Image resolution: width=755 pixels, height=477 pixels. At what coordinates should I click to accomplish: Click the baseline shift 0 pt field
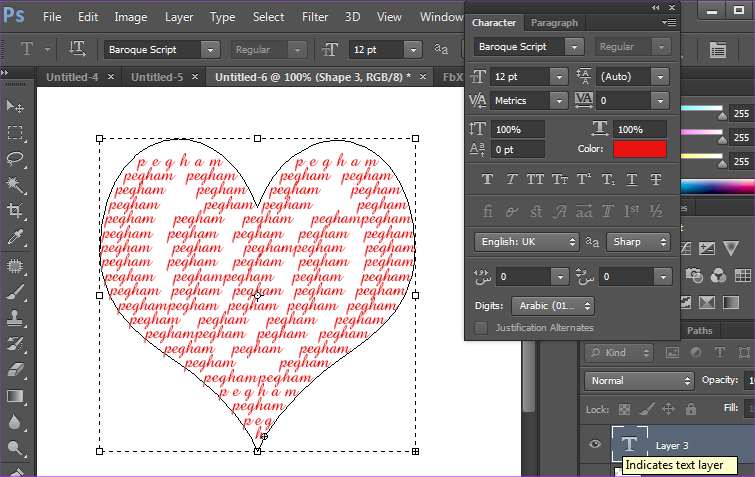pyautogui.click(x=518, y=149)
